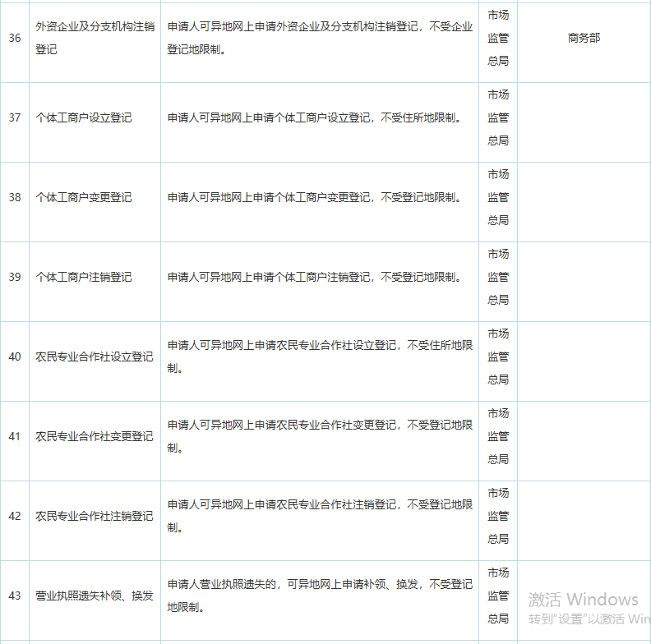Click '个体工商户变更登记' item name
651x644 pixels.
coord(84,197)
